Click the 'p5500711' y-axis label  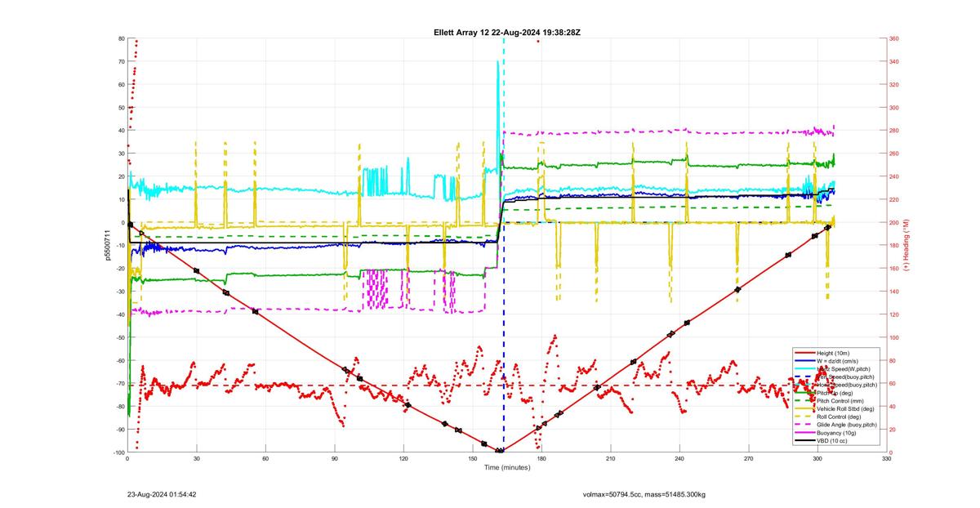[x=106, y=246]
